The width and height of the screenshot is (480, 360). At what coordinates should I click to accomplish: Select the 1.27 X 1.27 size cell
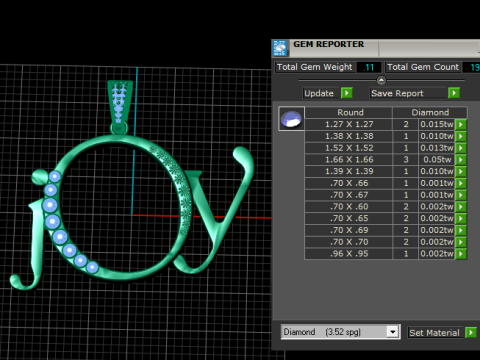[349, 124]
